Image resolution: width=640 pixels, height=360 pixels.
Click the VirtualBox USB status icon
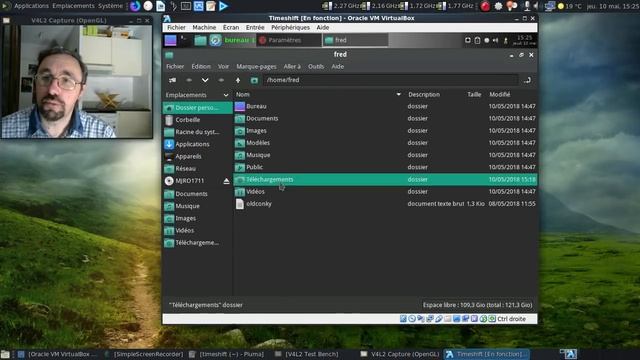point(439,319)
